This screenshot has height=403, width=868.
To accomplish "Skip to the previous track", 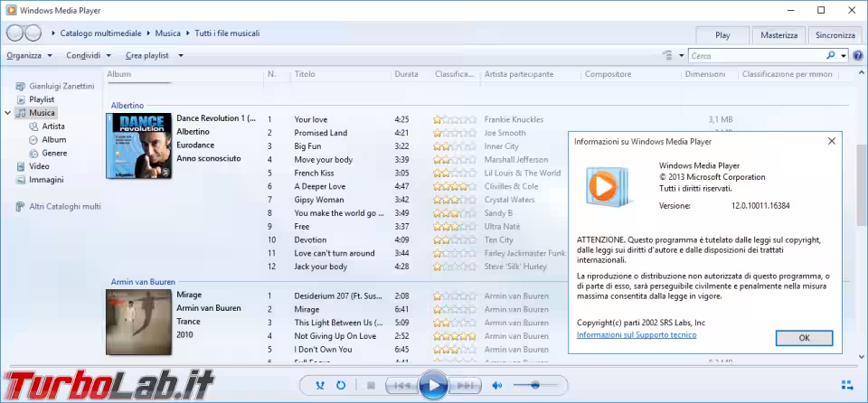I will pyautogui.click(x=401, y=385).
